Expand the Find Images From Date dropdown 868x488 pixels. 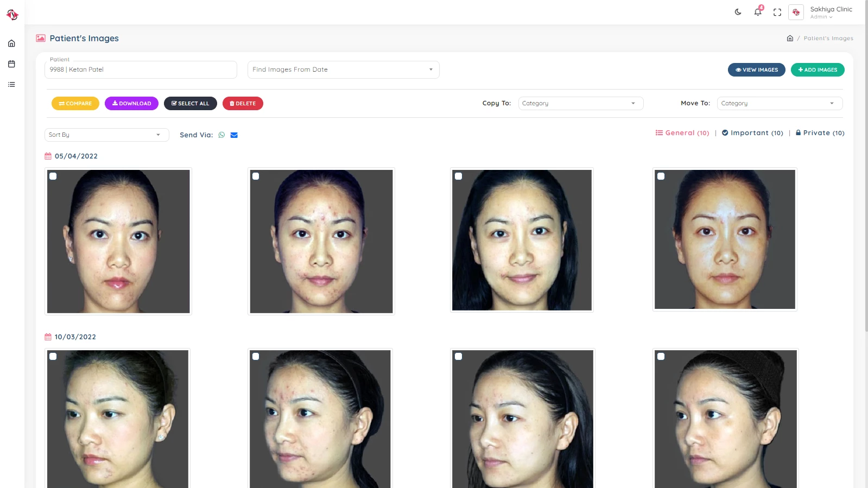343,69
